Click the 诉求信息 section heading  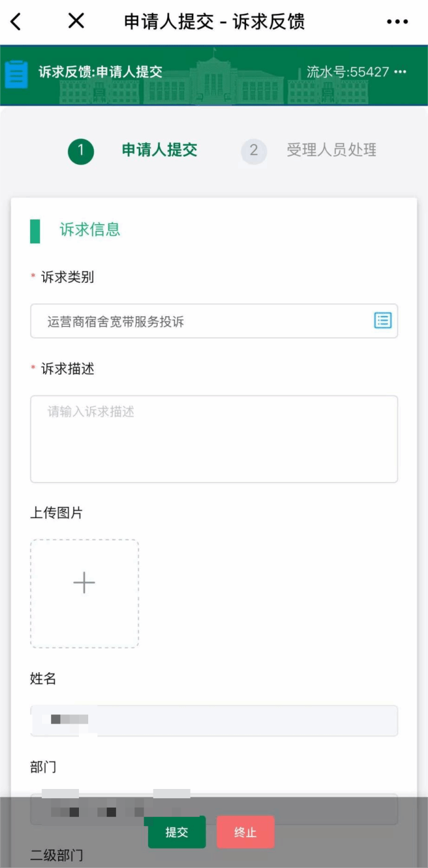coord(89,230)
